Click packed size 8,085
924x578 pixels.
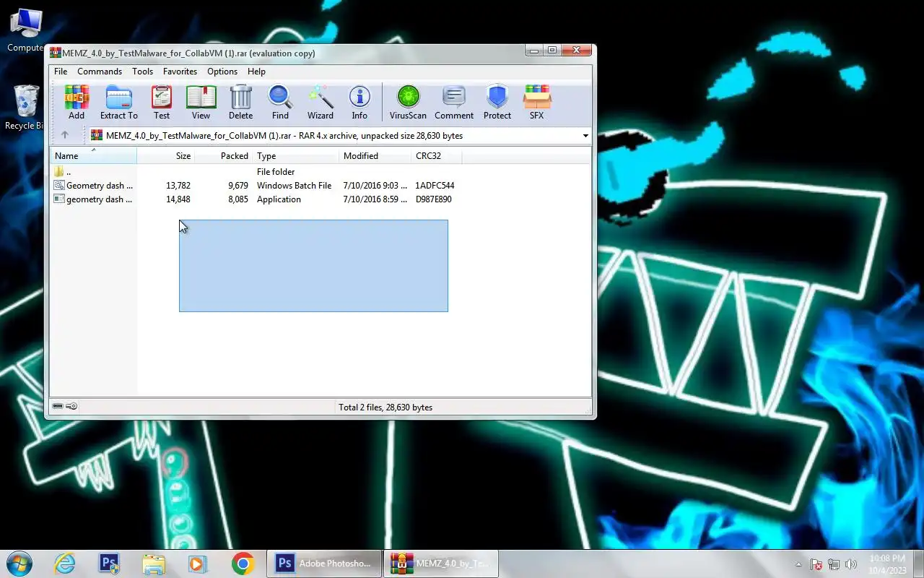pyautogui.click(x=238, y=199)
